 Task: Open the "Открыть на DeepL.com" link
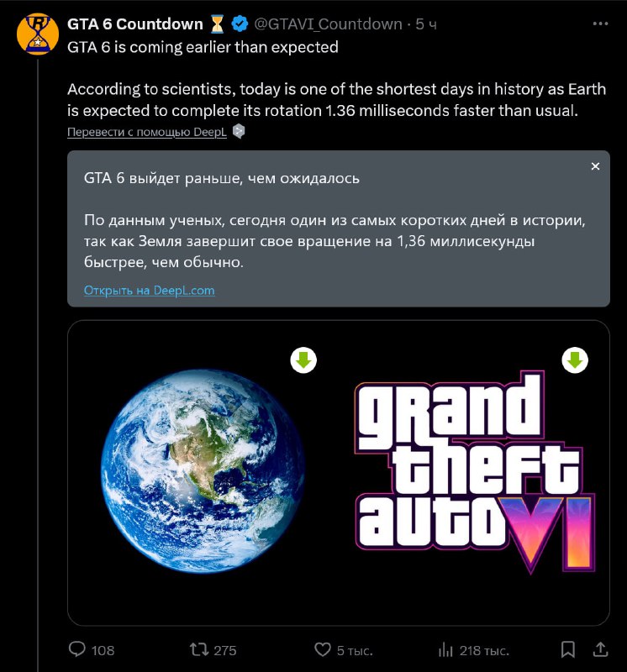point(150,290)
